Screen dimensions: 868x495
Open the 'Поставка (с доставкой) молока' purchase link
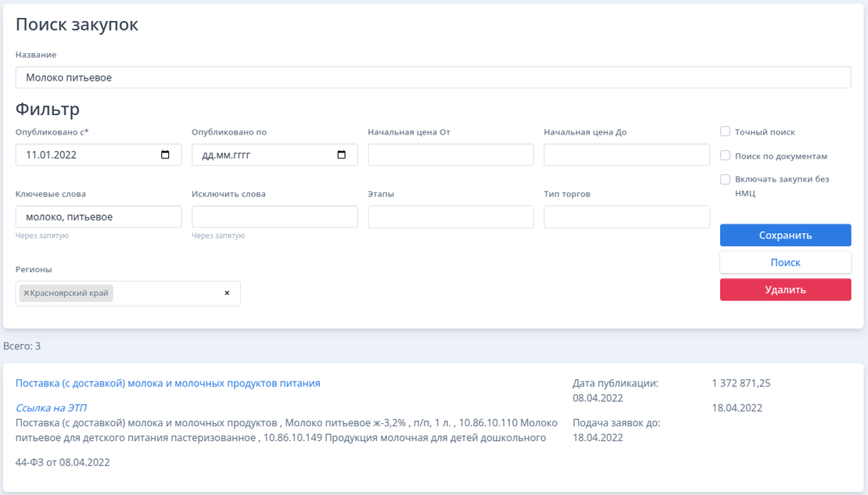167,383
